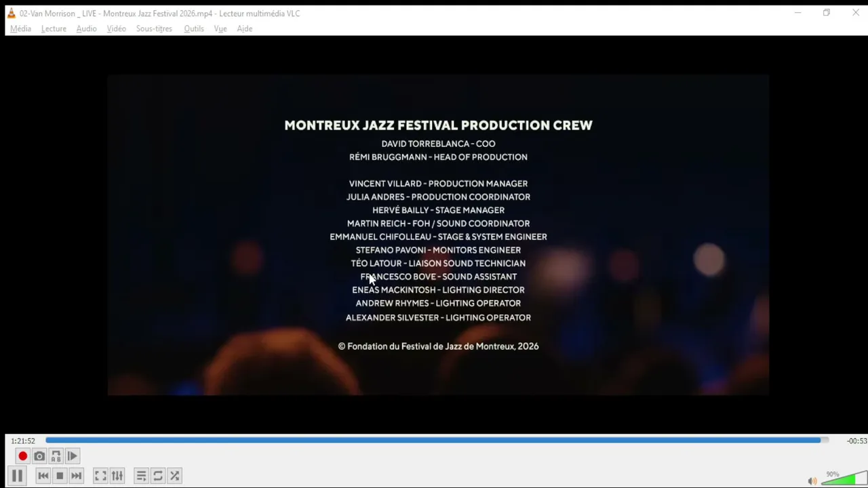868x488 pixels.
Task: Open the Vue menu
Action: [220, 28]
